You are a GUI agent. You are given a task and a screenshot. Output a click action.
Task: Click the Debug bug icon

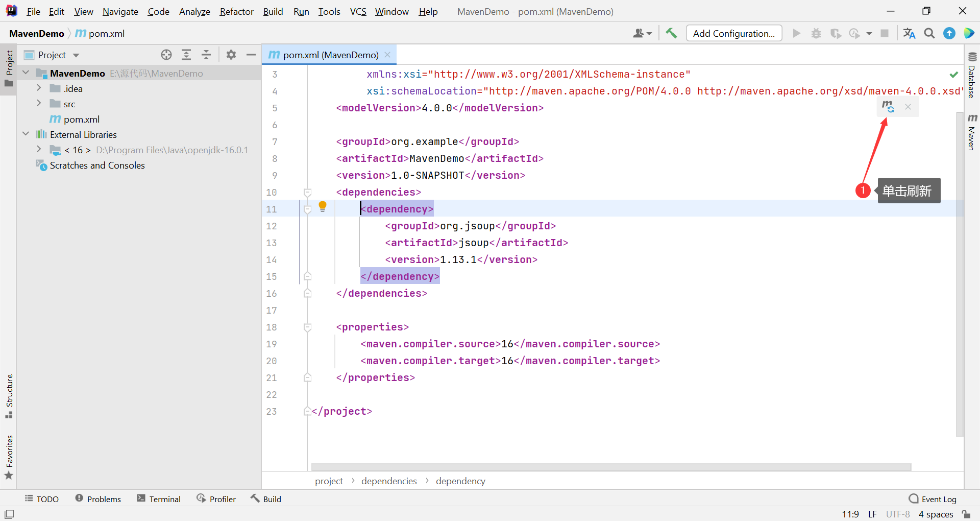816,33
